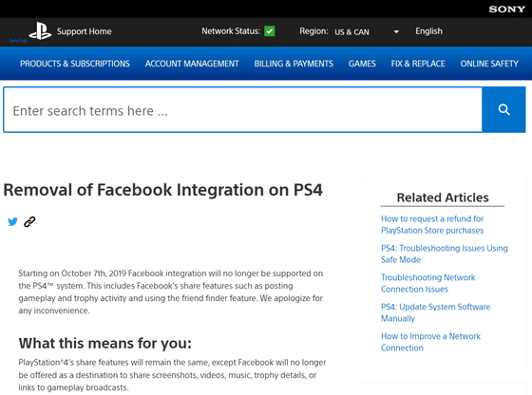The height and width of the screenshot is (395, 532).
Task: Open PS4 Update System Software Manually article
Action: pyautogui.click(x=436, y=312)
